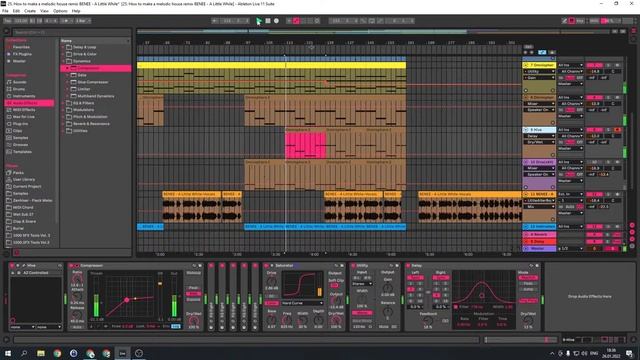Open All Ins dropdown on 7 Omnisphere

(x=570, y=65)
